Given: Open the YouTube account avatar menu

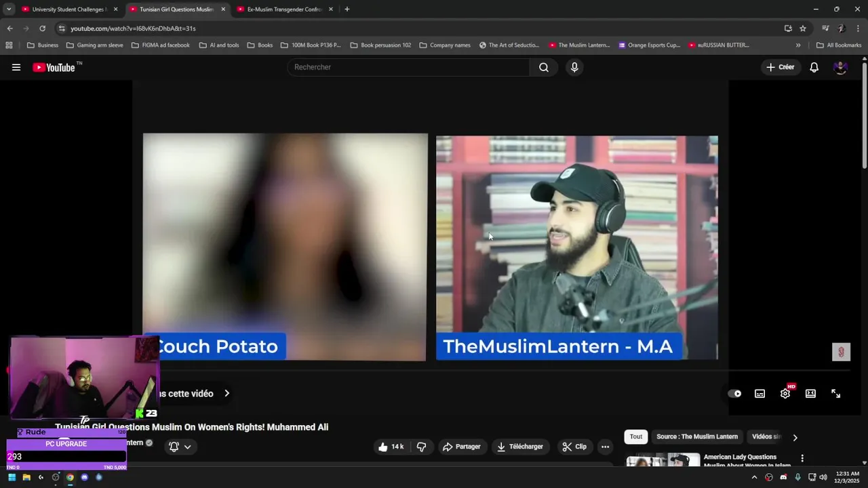Looking at the screenshot, I should 840,67.
